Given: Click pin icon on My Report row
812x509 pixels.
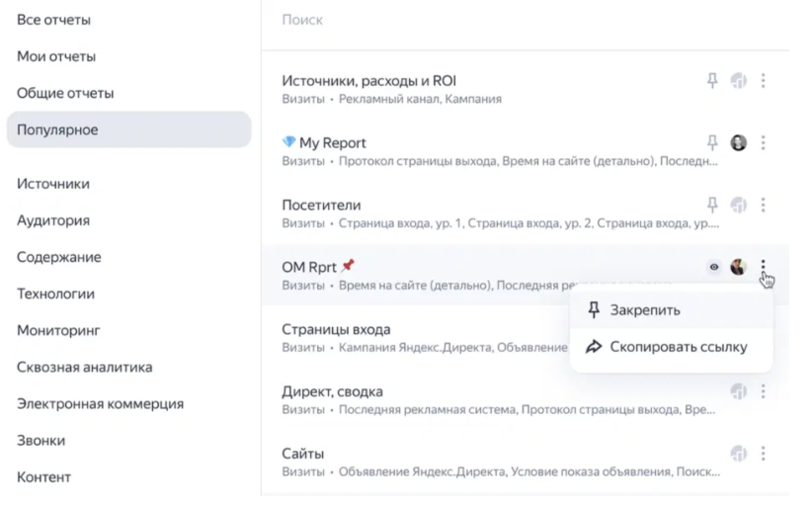Looking at the screenshot, I should [712, 142].
